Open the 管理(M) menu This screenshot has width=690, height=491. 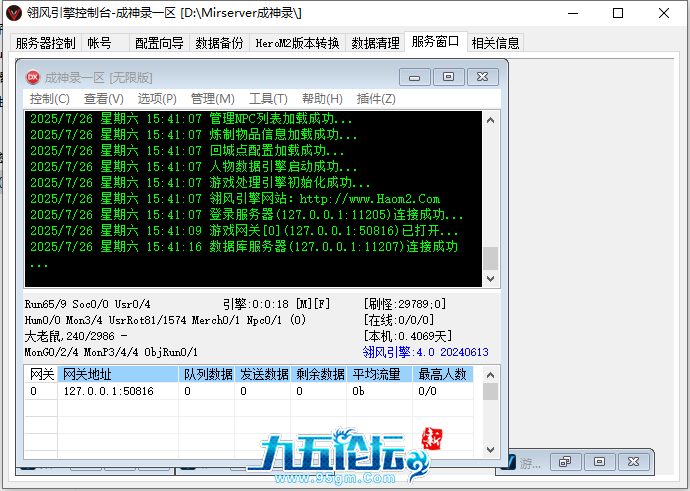[213, 99]
